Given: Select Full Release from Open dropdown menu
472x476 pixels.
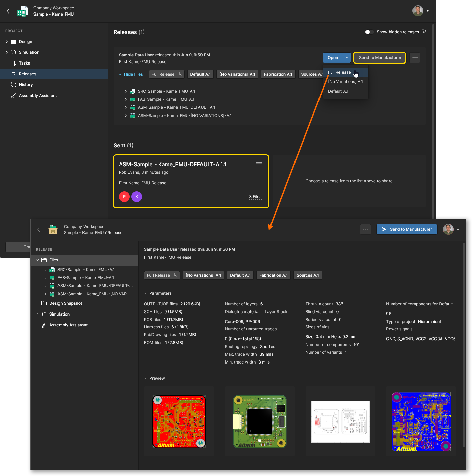Looking at the screenshot, I should [x=345, y=72].
